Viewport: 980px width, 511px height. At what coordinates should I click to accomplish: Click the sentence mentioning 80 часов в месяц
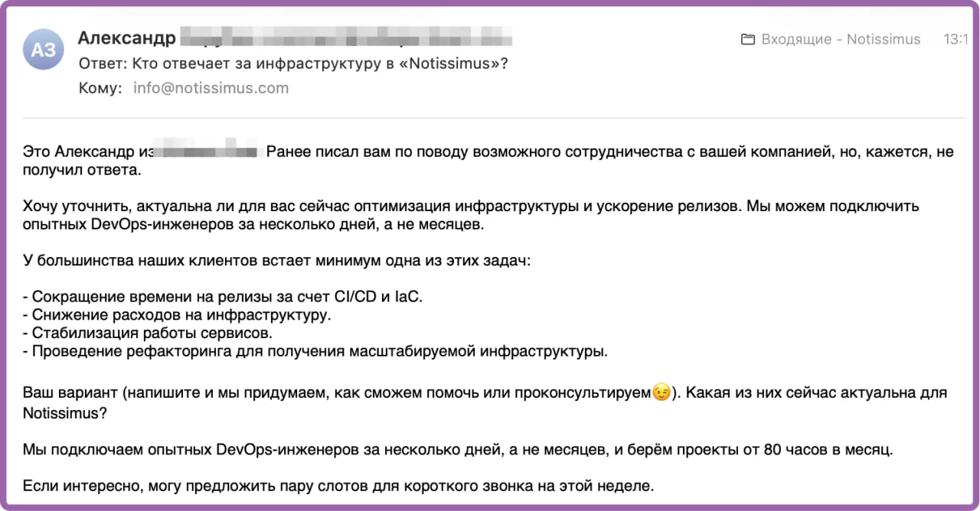(458, 449)
